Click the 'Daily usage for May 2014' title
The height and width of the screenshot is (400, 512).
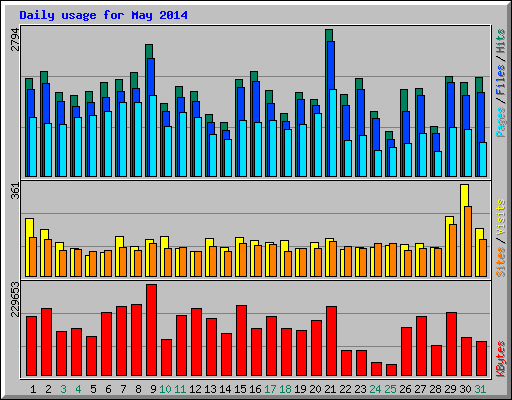(103, 15)
